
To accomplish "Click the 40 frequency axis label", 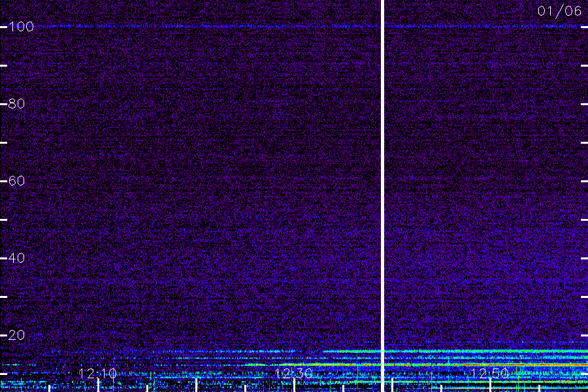I will [x=16, y=258].
